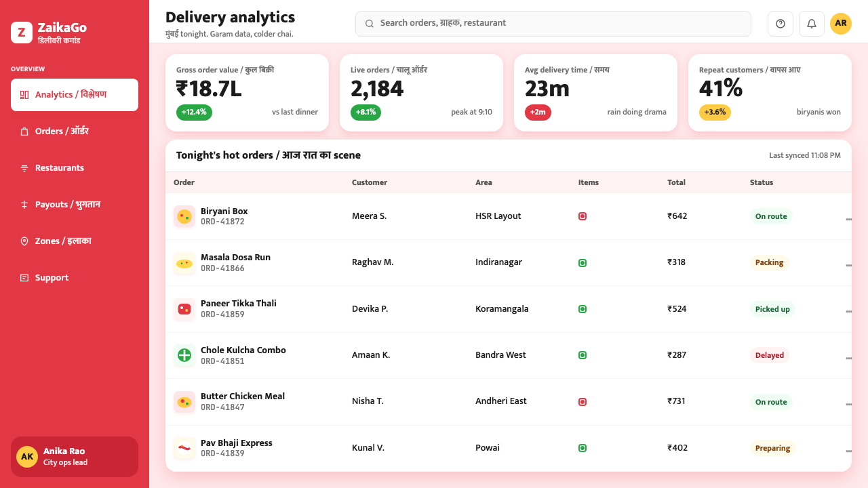Click the ZaikaGo logo icon
Viewport: 868px width, 488px height.
pyautogui.click(x=22, y=33)
